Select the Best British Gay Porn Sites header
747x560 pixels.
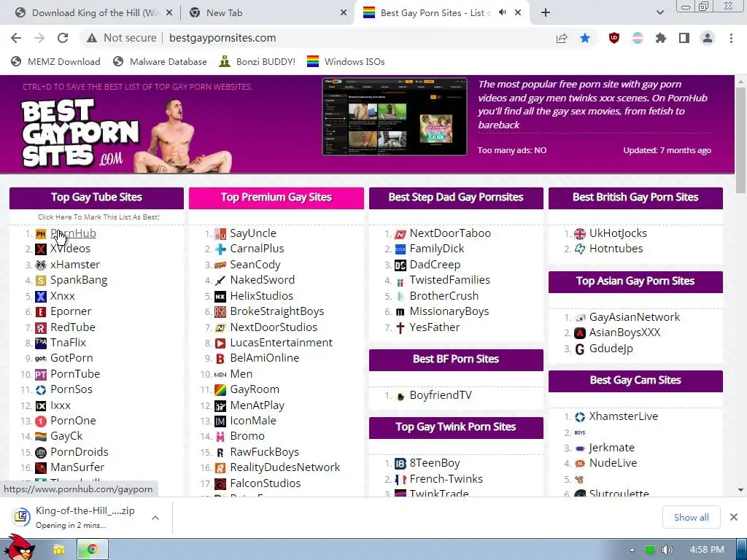pos(635,198)
